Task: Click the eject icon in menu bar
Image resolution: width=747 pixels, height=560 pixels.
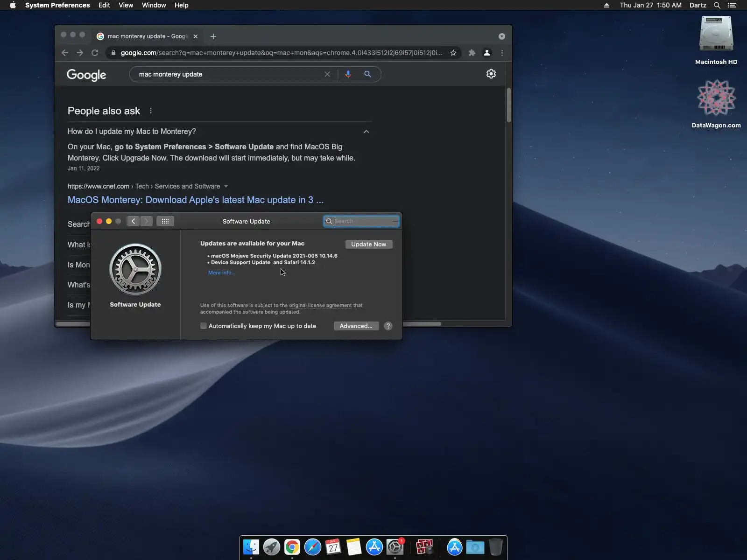Action: (x=606, y=5)
